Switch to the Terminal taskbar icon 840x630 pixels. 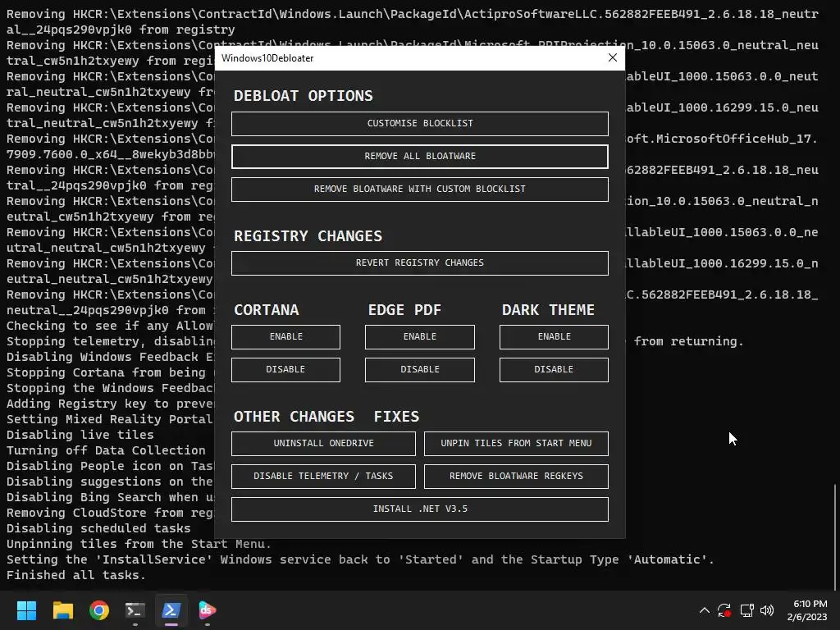tap(135, 610)
